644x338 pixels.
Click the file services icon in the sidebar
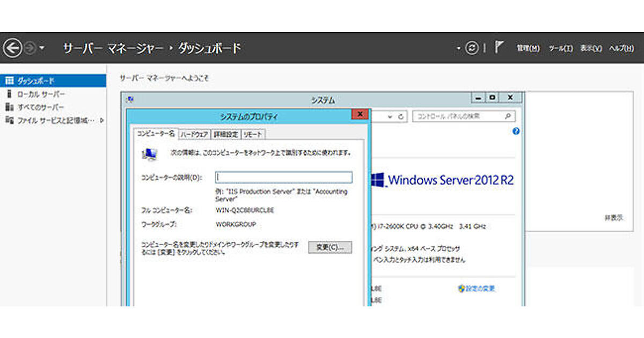pyautogui.click(x=9, y=121)
